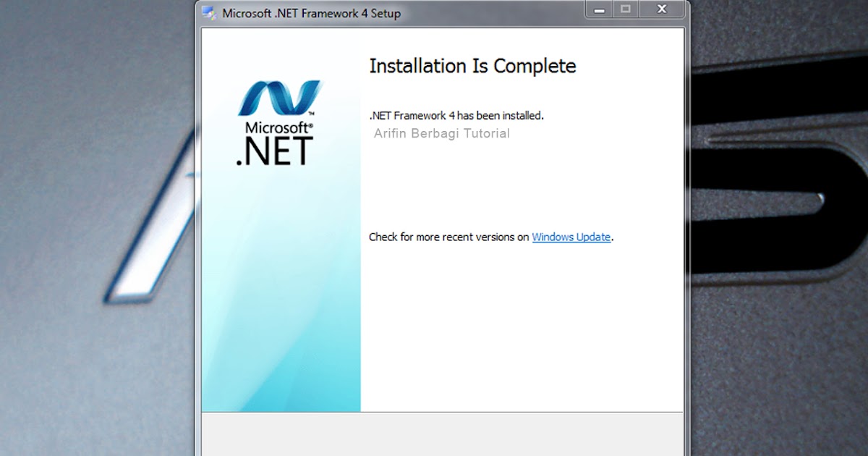The height and width of the screenshot is (456, 868).
Task: Click the '.NET Framework 4 has been installed' message
Action: click(457, 115)
